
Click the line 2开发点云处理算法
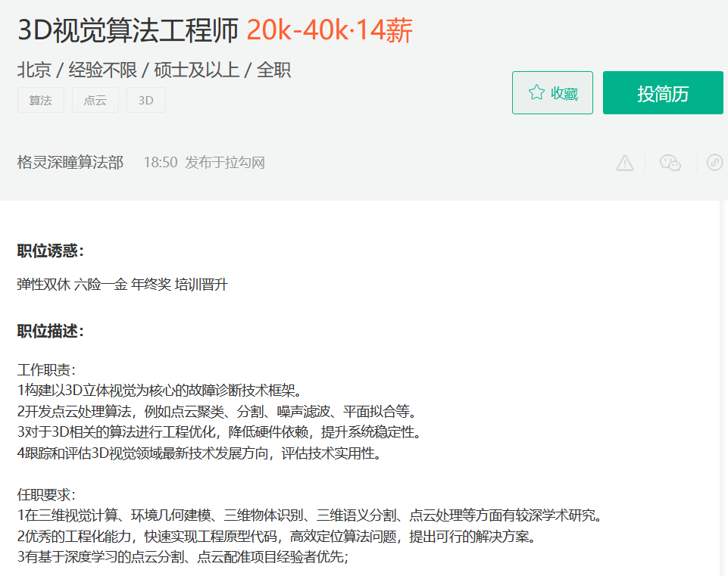pos(217,411)
